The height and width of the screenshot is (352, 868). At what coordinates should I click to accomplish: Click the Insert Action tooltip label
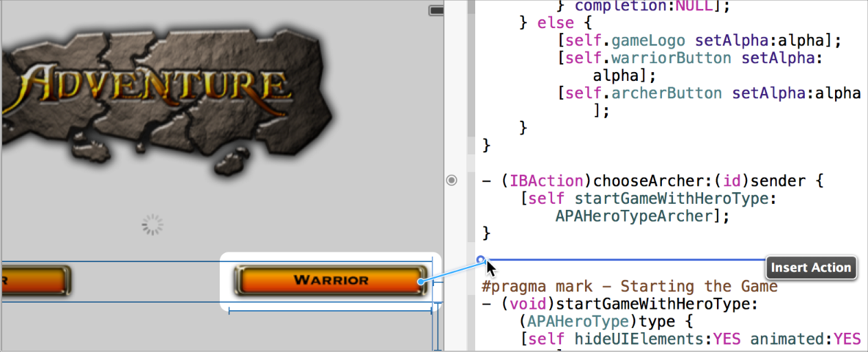pyautogui.click(x=811, y=268)
